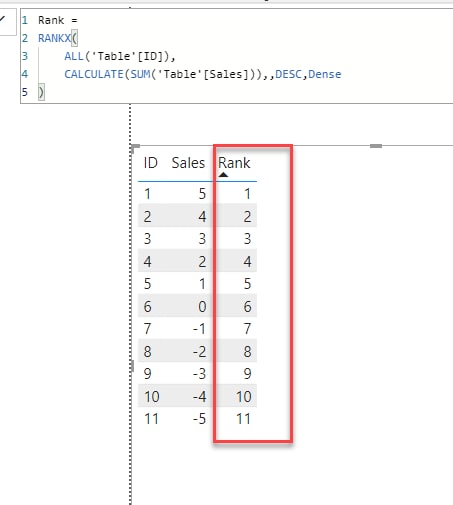Select the Sales value 4 in ID 2 row
Viewport: 453px width, 505px height.
(202, 216)
